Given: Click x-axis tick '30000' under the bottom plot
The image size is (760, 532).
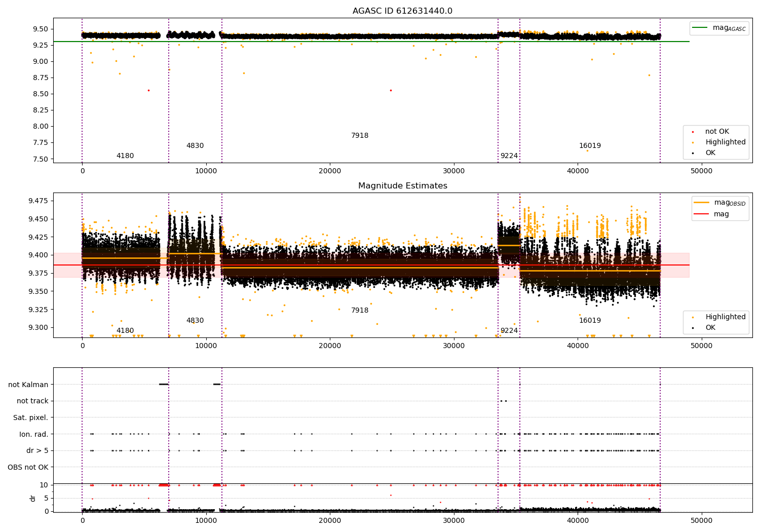Looking at the screenshot, I should coord(454,521).
